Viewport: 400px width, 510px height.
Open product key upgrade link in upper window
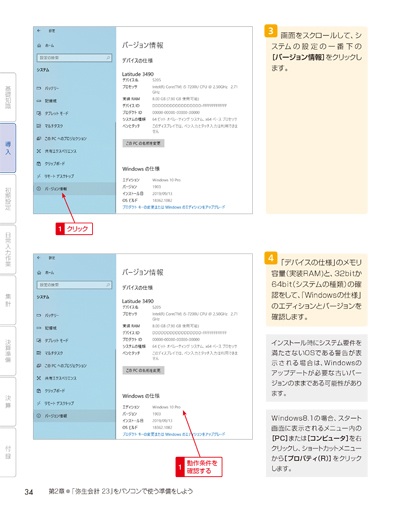[x=174, y=207]
